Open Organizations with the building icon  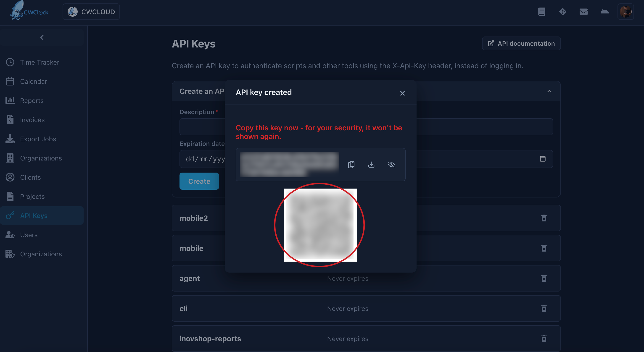pyautogui.click(x=42, y=158)
